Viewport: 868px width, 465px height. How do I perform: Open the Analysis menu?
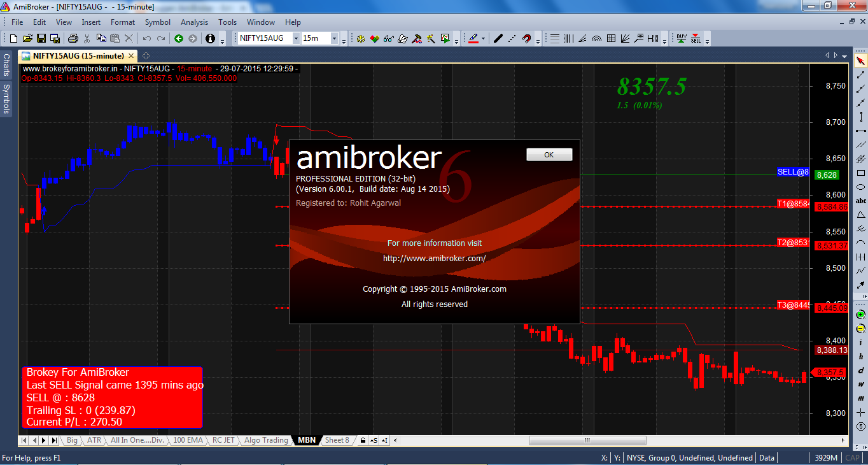[194, 22]
